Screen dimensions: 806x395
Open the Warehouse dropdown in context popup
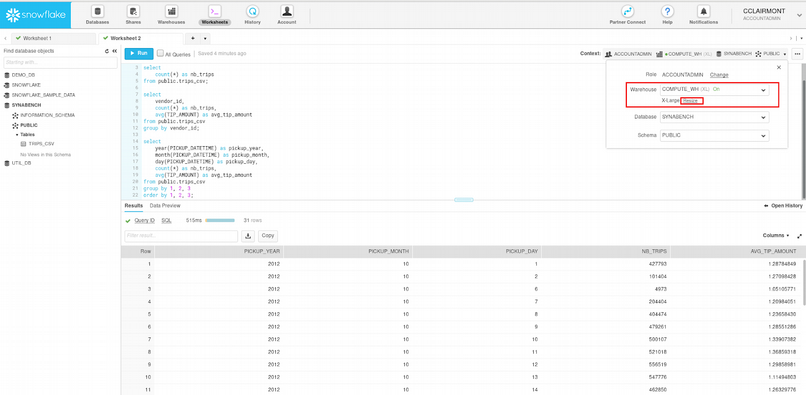pos(715,89)
